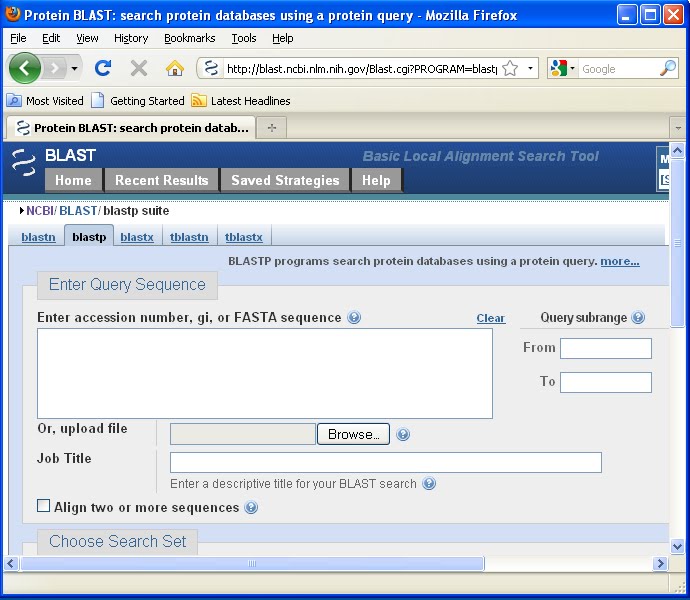The height and width of the screenshot is (600, 690).
Task: Enable Align two or more sequences checkbox
Action: (x=44, y=506)
